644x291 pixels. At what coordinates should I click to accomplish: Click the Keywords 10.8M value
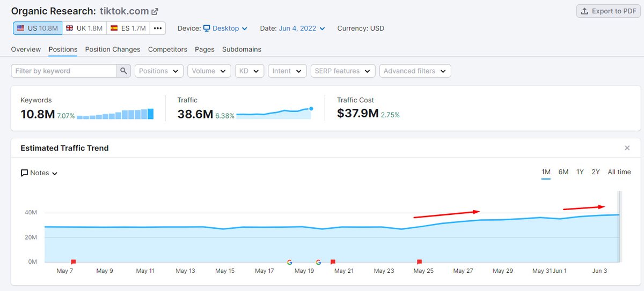[38, 114]
